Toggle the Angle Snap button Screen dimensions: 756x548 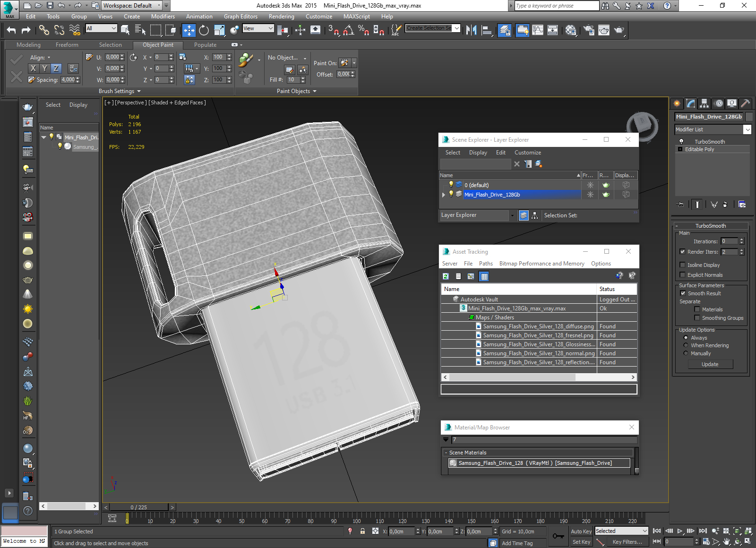[348, 30]
